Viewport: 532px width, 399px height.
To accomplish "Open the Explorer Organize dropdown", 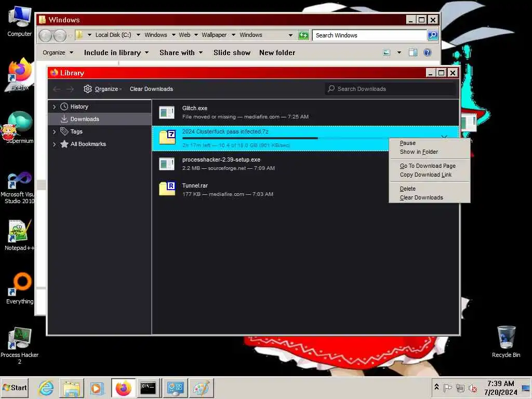I will pyautogui.click(x=58, y=52).
